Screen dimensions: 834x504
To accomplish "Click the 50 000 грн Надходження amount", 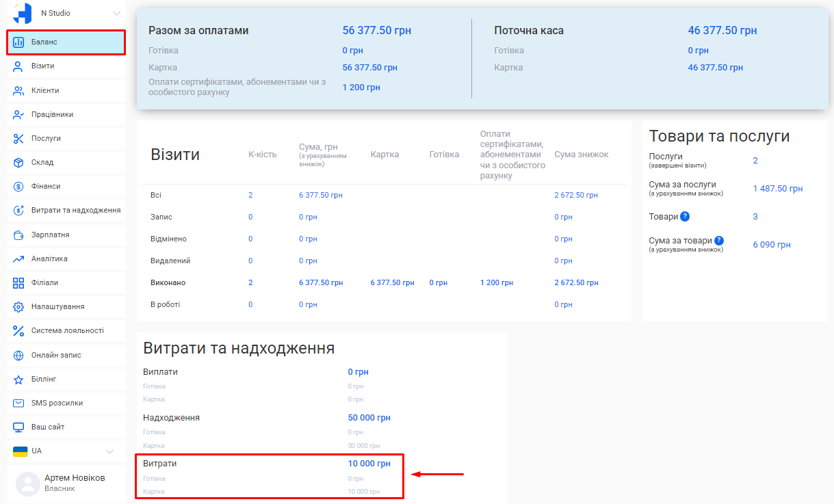I will click(369, 417).
